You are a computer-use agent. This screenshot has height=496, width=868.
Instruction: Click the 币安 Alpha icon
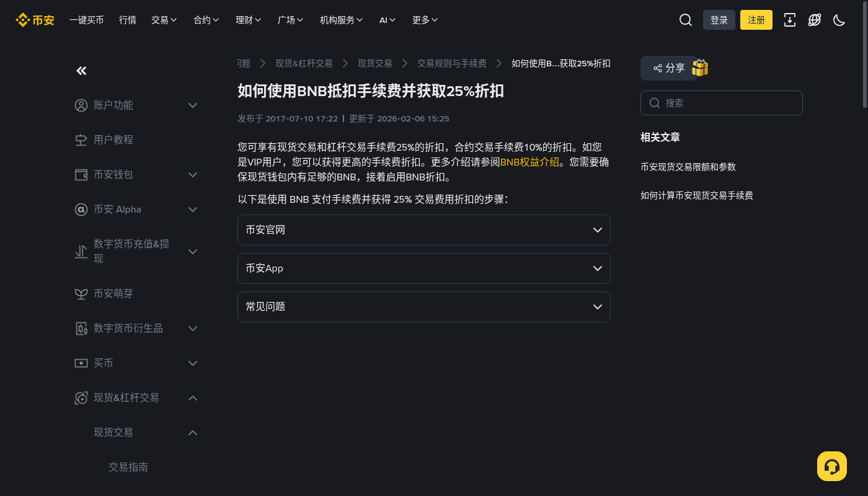pyautogui.click(x=81, y=210)
